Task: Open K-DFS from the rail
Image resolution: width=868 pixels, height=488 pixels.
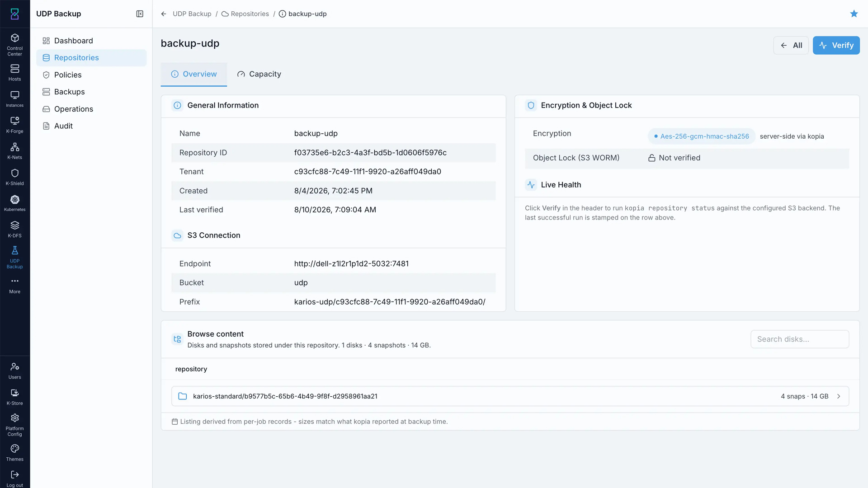Action: pos(15,229)
